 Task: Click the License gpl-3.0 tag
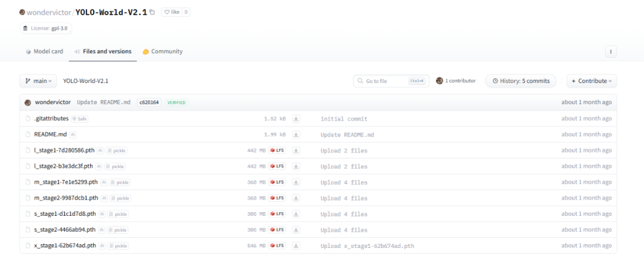click(x=45, y=29)
